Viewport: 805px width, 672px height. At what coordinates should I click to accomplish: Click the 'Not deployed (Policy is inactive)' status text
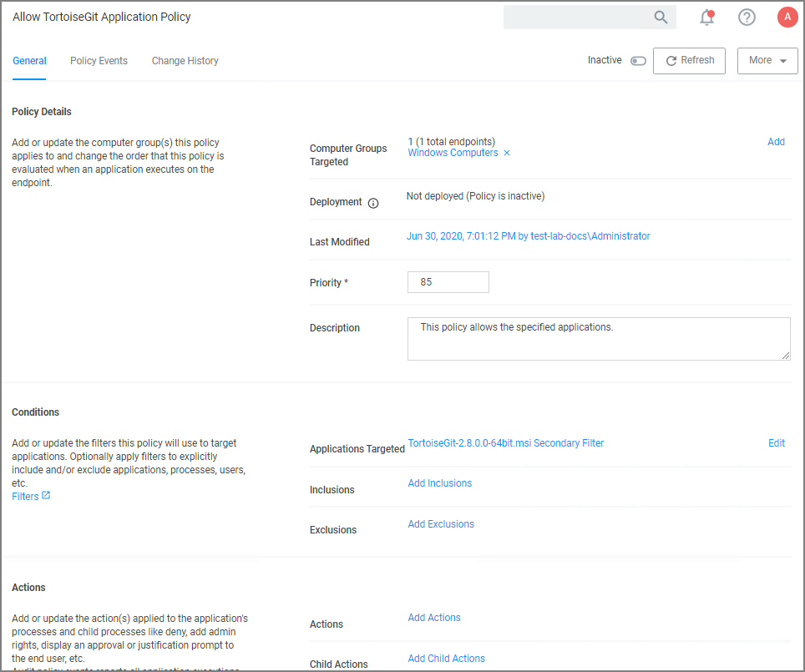point(475,196)
